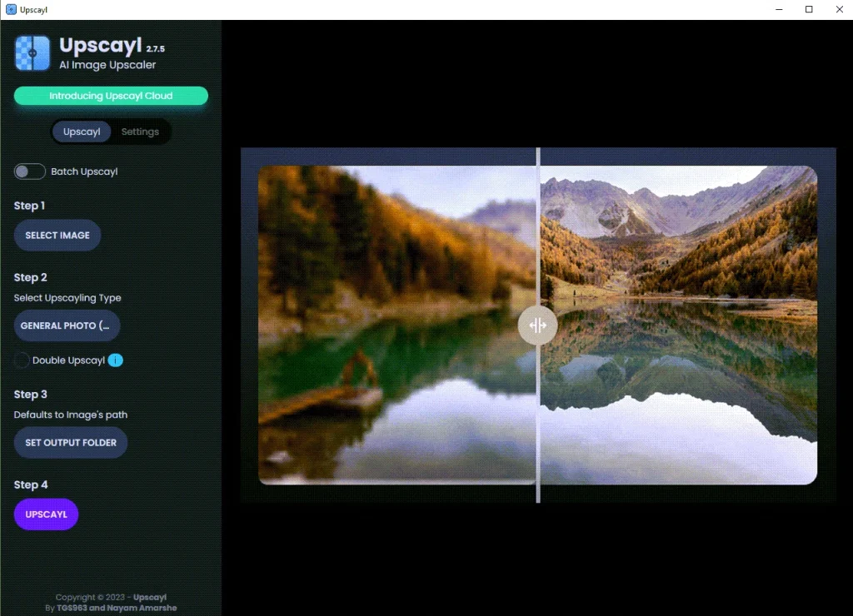Open the General Photo upscaling type dropdown

pyautogui.click(x=67, y=325)
